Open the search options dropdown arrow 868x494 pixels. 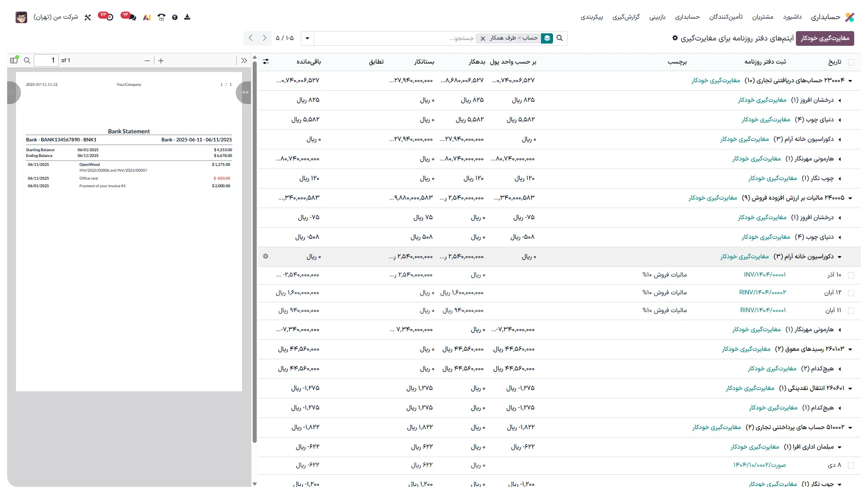(x=307, y=38)
